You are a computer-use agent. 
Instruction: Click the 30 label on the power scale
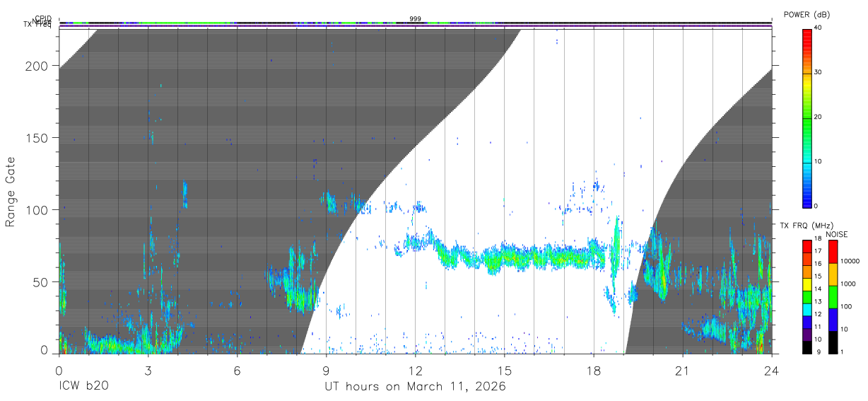coord(817,73)
